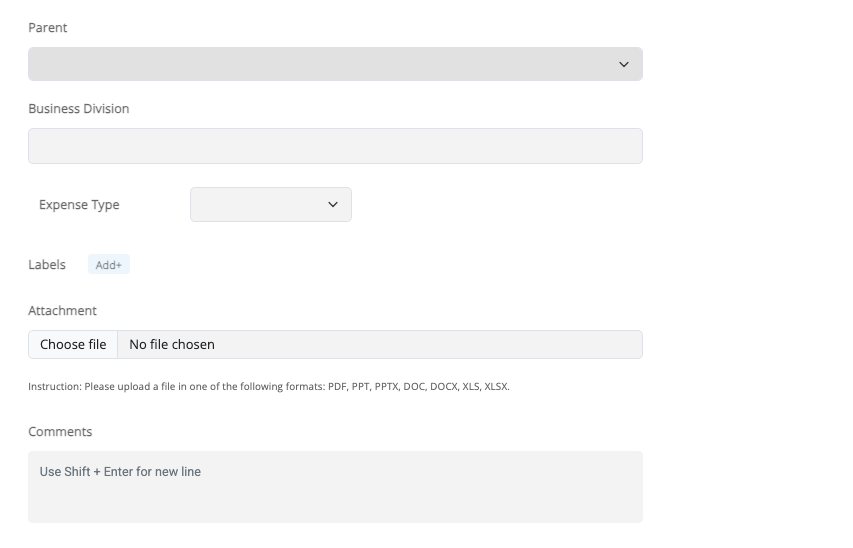Click the chevron arrow in the Parent field

point(624,64)
